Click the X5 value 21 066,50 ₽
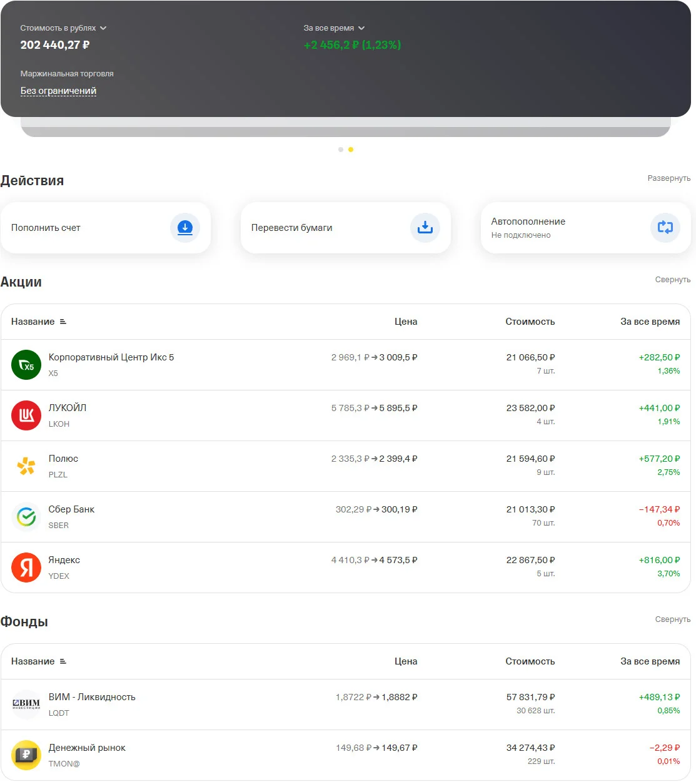Screen dimensions: 696x784 530,357
